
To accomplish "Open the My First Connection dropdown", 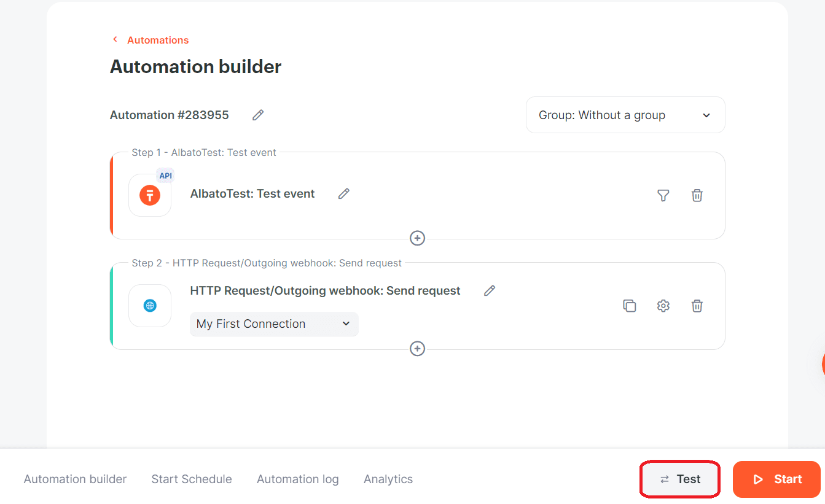I will [273, 324].
